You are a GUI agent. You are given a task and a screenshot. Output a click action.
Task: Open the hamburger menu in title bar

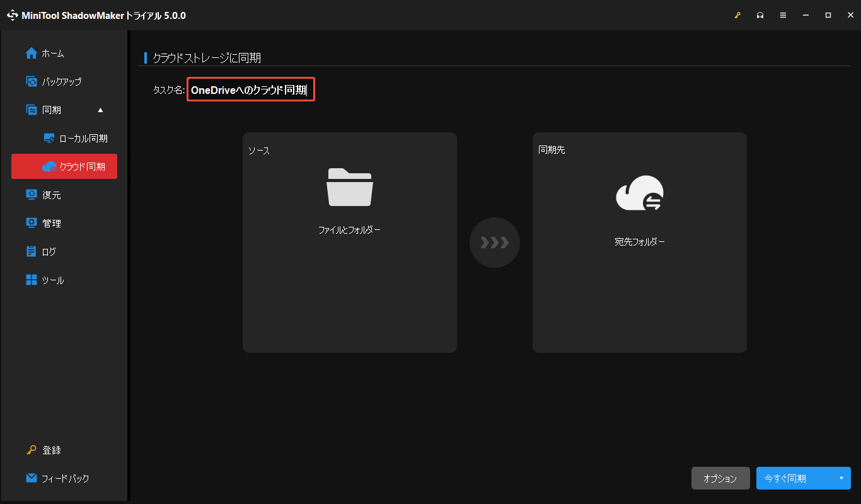(783, 15)
